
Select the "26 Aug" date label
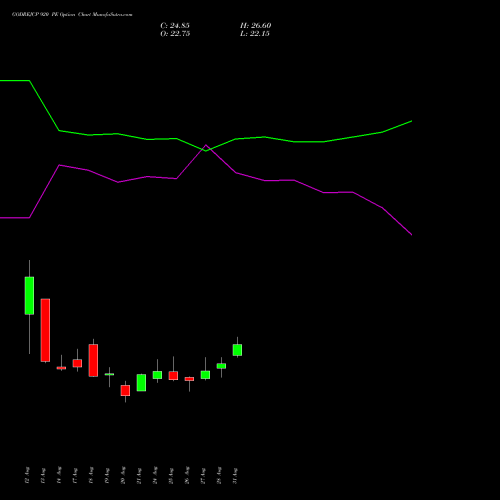187,475
